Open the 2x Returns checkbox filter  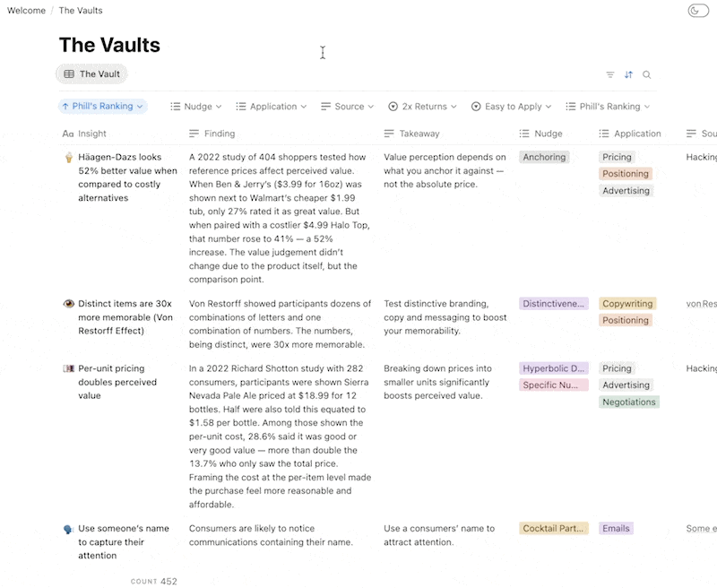(x=422, y=107)
